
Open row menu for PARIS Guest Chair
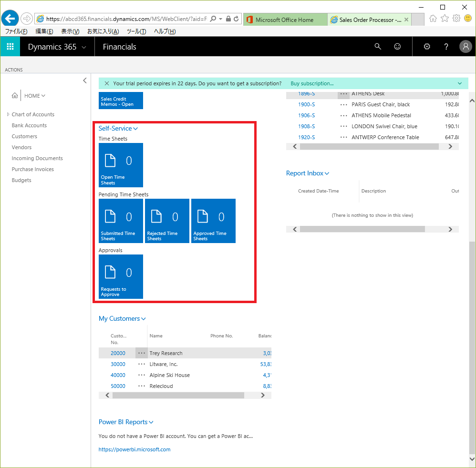pyautogui.click(x=343, y=104)
